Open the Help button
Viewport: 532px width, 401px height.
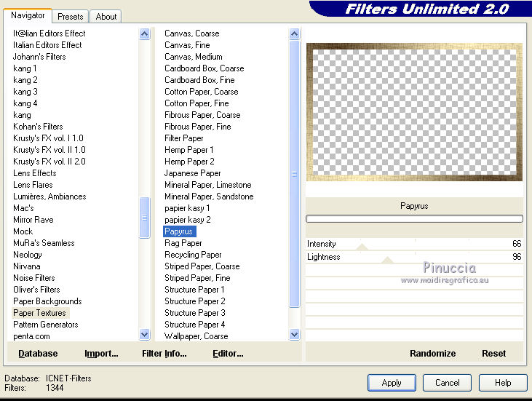point(503,383)
